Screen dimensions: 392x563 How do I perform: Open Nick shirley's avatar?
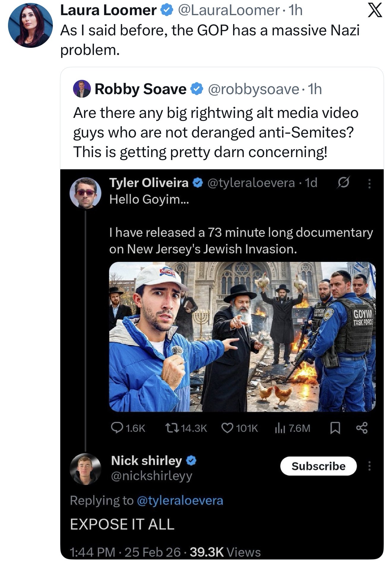[x=86, y=469]
